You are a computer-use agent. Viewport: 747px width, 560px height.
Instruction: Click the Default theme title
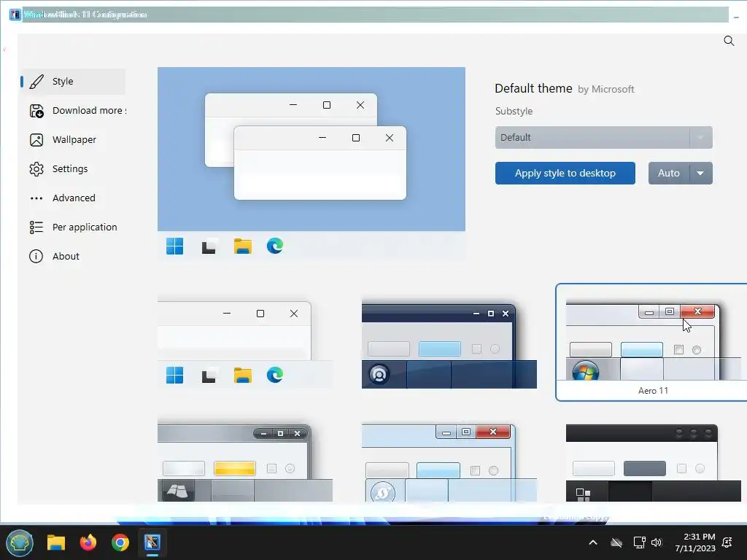533,88
